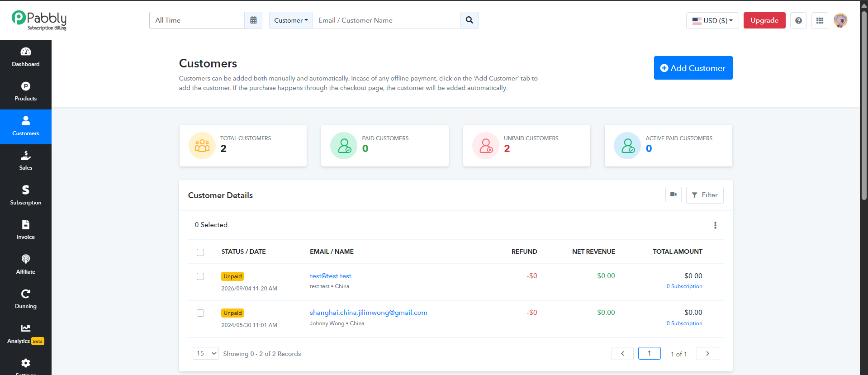
Task: Toggle select-all checkbox in table header
Action: tap(200, 252)
